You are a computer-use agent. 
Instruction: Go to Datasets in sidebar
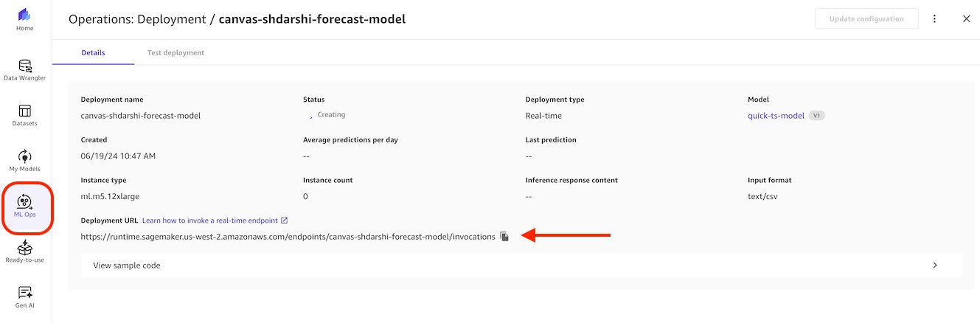pos(24,111)
